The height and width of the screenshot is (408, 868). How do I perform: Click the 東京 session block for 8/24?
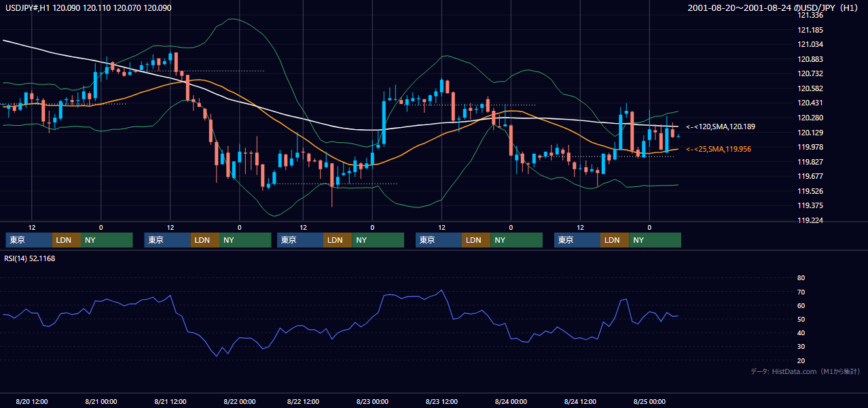click(x=577, y=240)
